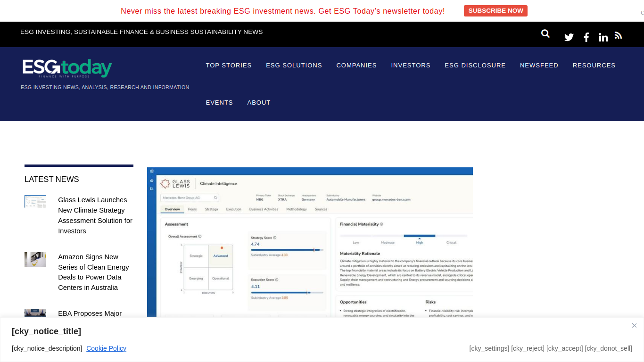Viewport: 644px width, 362px height.
Task: Open the Cookie Policy link
Action: (x=106, y=348)
